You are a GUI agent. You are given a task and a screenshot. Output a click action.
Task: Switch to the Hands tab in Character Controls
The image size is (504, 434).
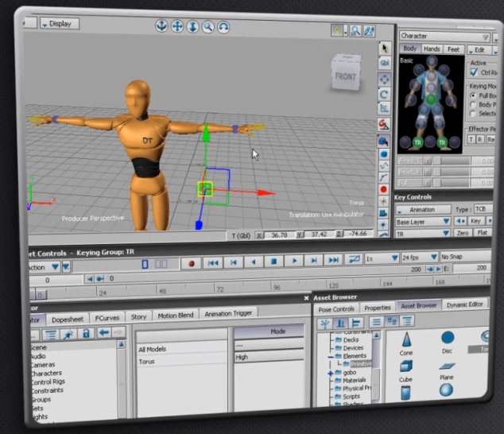pyautogui.click(x=432, y=48)
